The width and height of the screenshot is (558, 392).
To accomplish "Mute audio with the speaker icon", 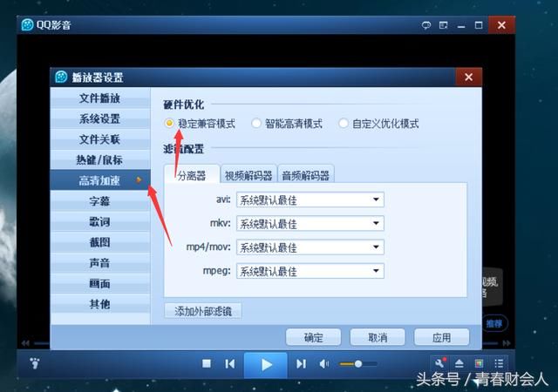I will click(x=324, y=363).
